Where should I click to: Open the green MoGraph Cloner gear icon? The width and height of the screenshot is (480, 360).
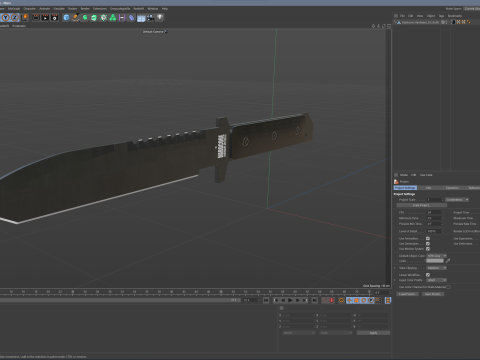tap(104, 17)
